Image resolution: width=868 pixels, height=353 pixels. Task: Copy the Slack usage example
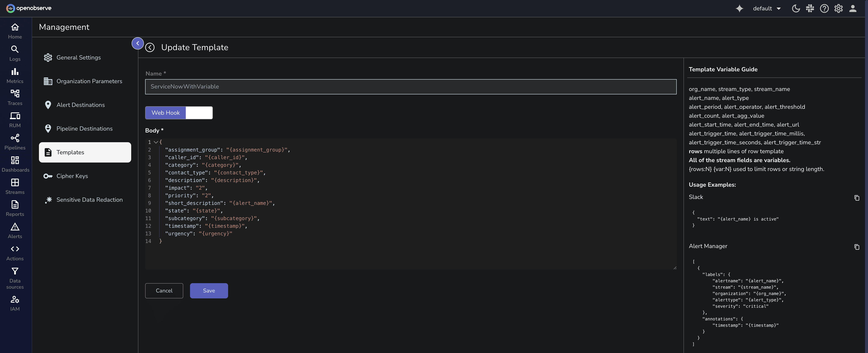click(857, 198)
